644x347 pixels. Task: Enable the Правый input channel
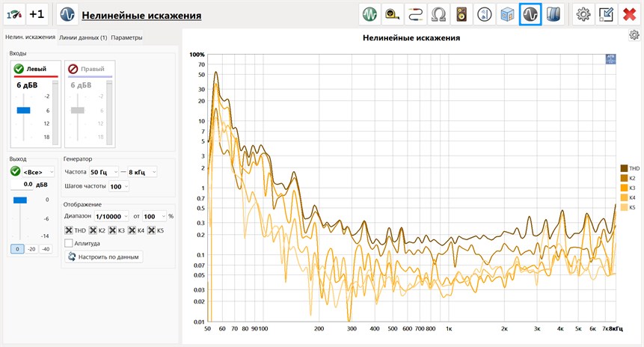point(73,69)
